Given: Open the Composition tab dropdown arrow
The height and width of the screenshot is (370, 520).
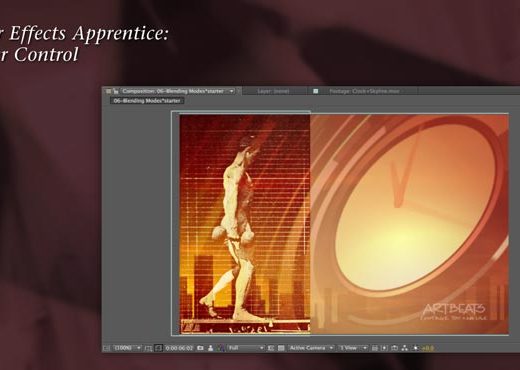Looking at the screenshot, I should click(x=231, y=91).
